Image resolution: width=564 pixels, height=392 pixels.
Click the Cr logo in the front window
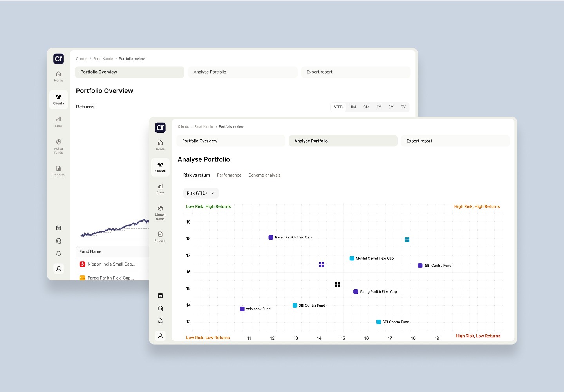point(160,127)
